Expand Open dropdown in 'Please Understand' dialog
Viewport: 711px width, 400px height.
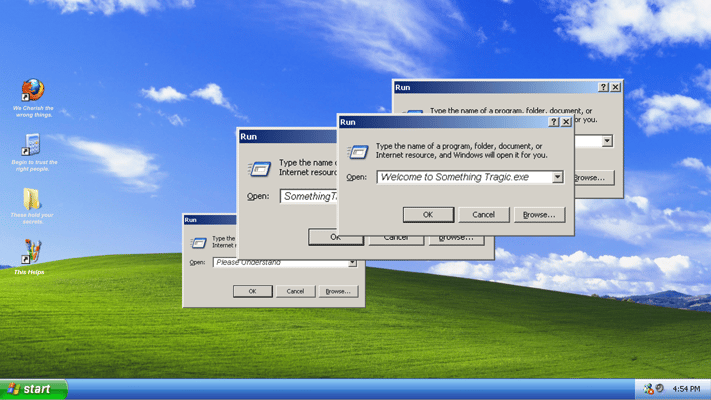tap(352, 263)
